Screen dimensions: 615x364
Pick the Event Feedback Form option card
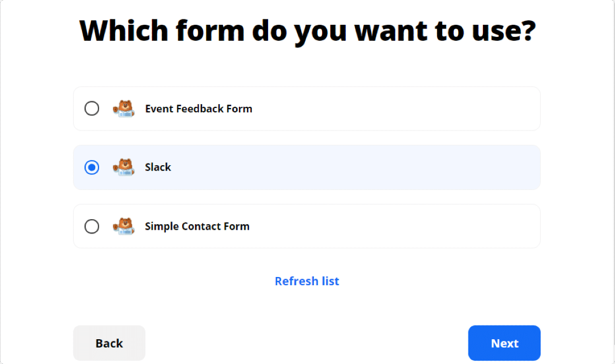coord(307,108)
